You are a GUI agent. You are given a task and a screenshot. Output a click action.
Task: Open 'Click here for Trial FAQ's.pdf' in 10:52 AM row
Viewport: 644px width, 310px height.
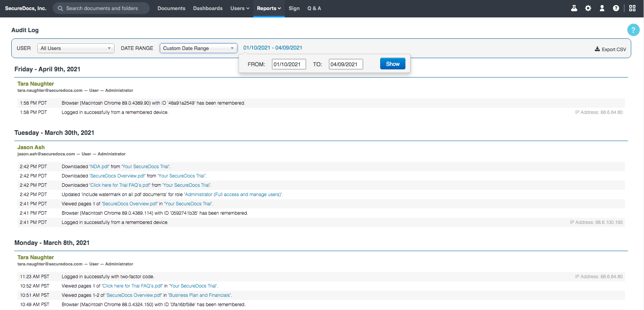pyautogui.click(x=132, y=286)
